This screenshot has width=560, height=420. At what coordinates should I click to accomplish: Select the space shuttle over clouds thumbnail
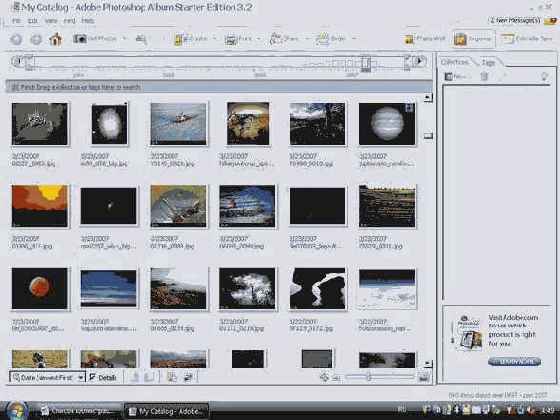pos(178,124)
